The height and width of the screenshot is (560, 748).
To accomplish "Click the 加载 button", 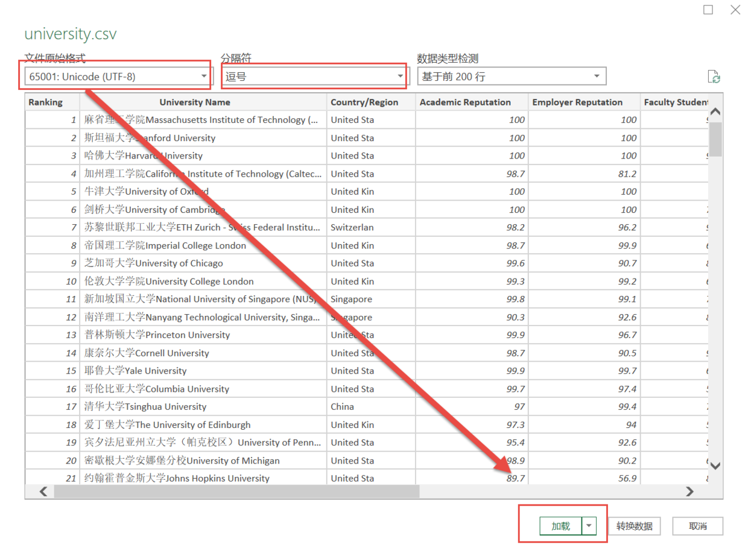I will (560, 526).
